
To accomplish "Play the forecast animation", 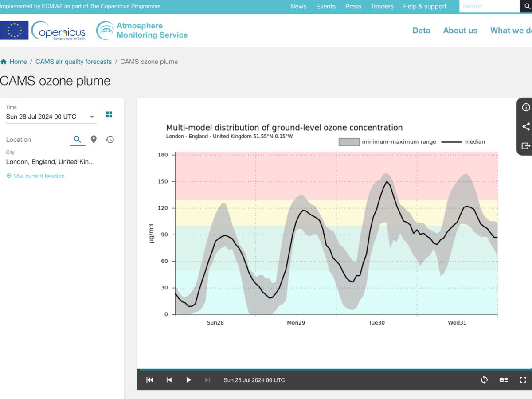I will [188, 380].
